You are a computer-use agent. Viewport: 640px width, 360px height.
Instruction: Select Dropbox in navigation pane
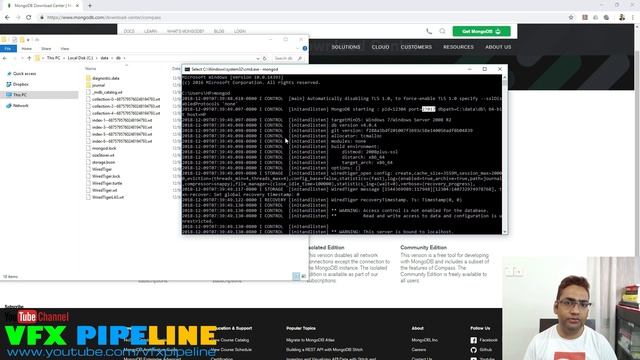(x=20, y=84)
